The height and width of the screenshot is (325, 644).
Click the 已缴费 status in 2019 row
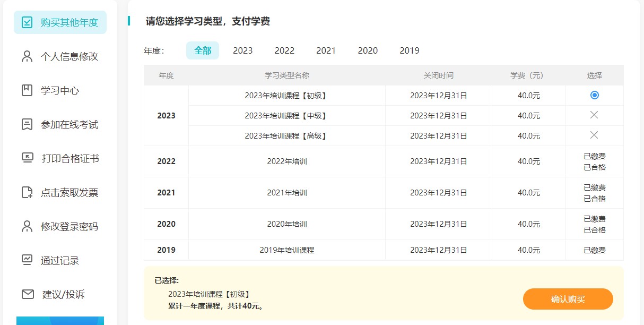595,250
